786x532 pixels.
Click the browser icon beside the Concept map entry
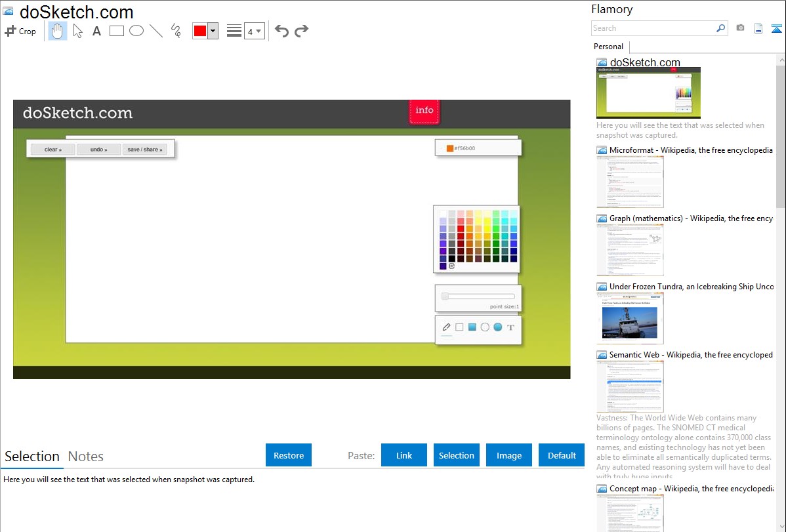pyautogui.click(x=602, y=489)
